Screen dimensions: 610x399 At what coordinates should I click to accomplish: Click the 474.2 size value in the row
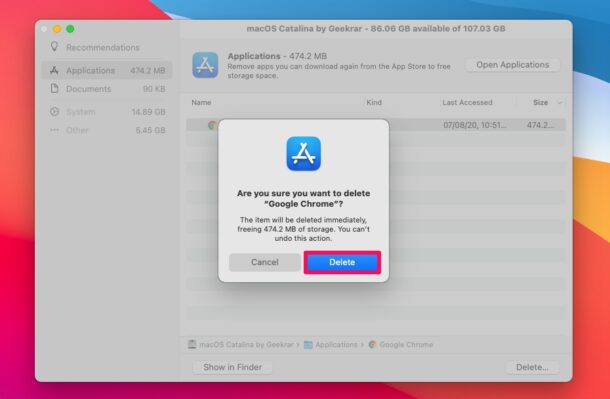point(540,125)
